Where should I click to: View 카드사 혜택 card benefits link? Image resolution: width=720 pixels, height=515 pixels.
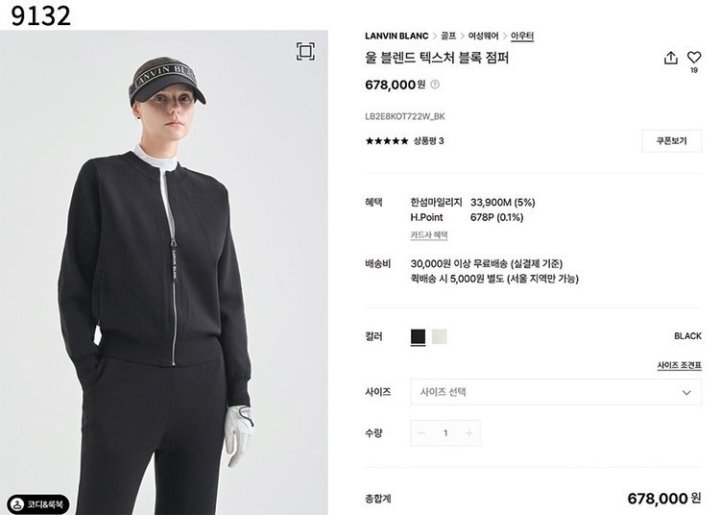coord(429,235)
